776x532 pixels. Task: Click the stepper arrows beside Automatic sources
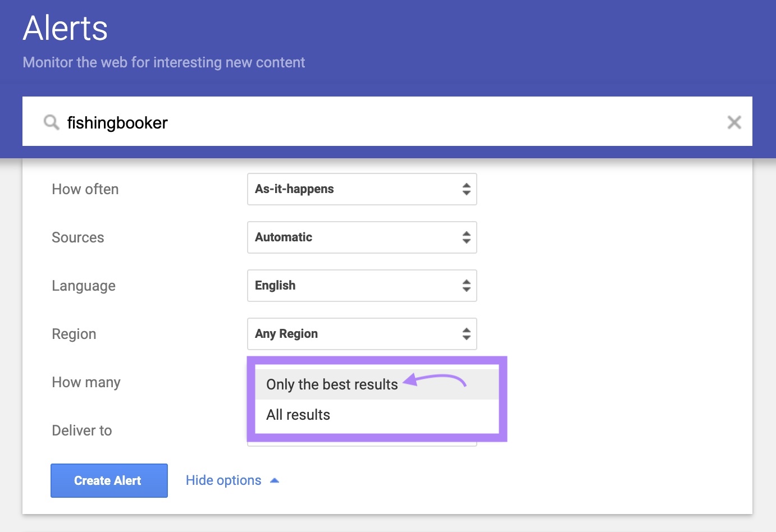466,237
